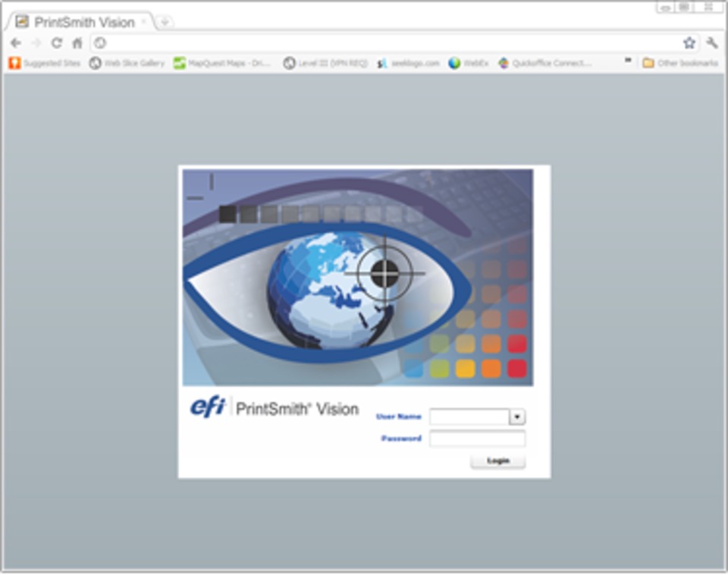The image size is (728, 575).
Task: Bookmark this page with the star icon
Action: [689, 43]
